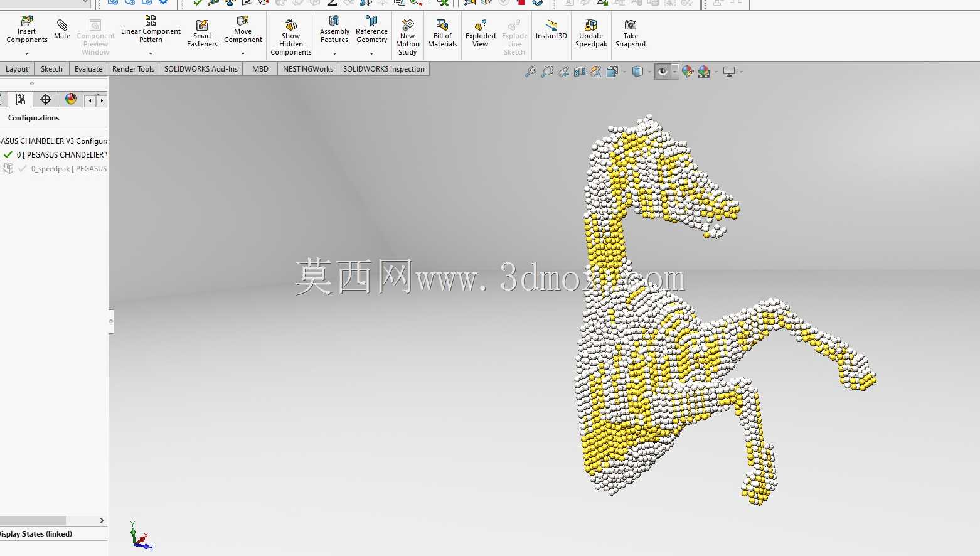The height and width of the screenshot is (556, 980).
Task: Toggle Hide/Show Items eye icon
Action: (663, 72)
